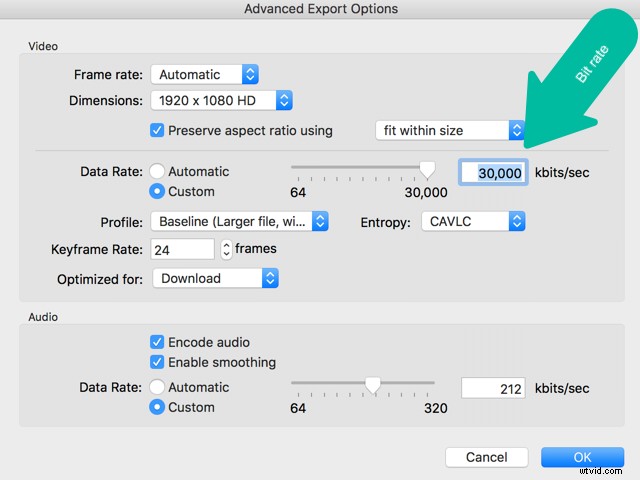Select Automatic audio data rate radio
The image size is (640, 480).
point(157,387)
